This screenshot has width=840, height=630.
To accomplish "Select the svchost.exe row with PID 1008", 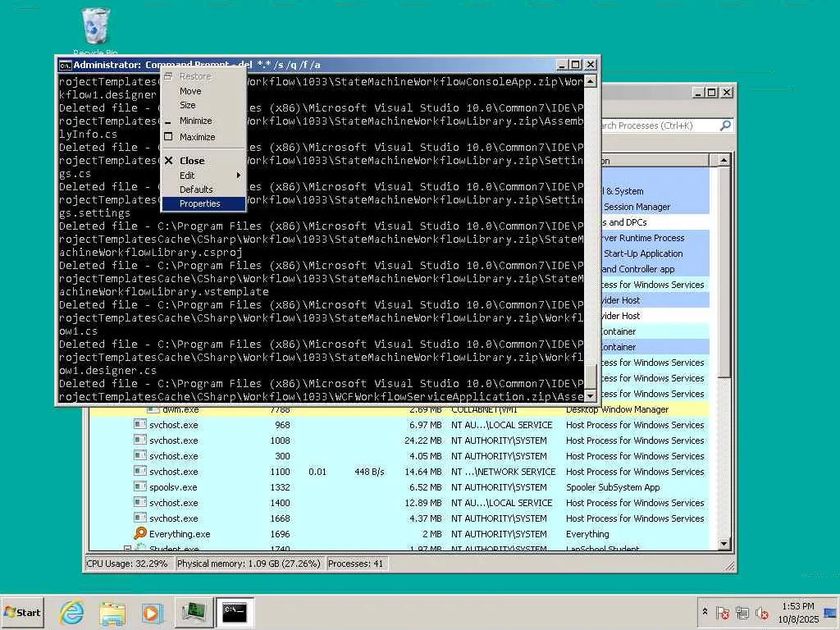I will (399, 441).
